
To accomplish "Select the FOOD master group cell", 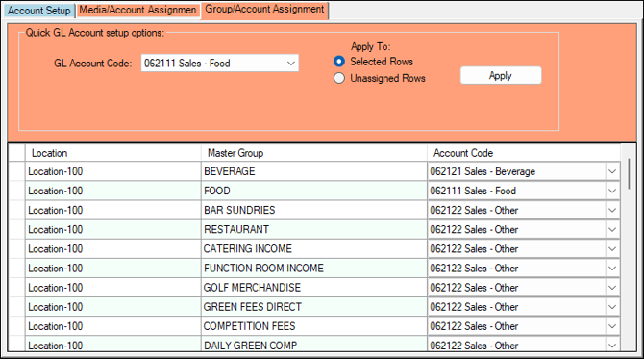I will click(314, 191).
